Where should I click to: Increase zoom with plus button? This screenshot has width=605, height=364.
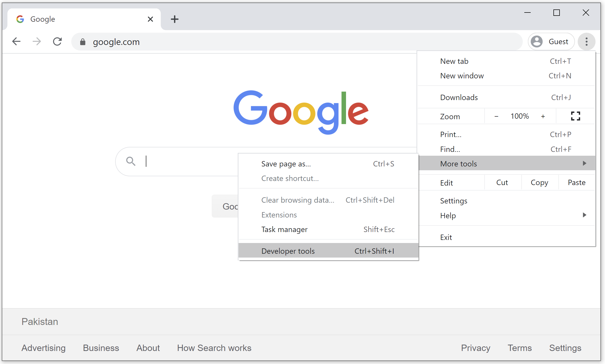543,116
